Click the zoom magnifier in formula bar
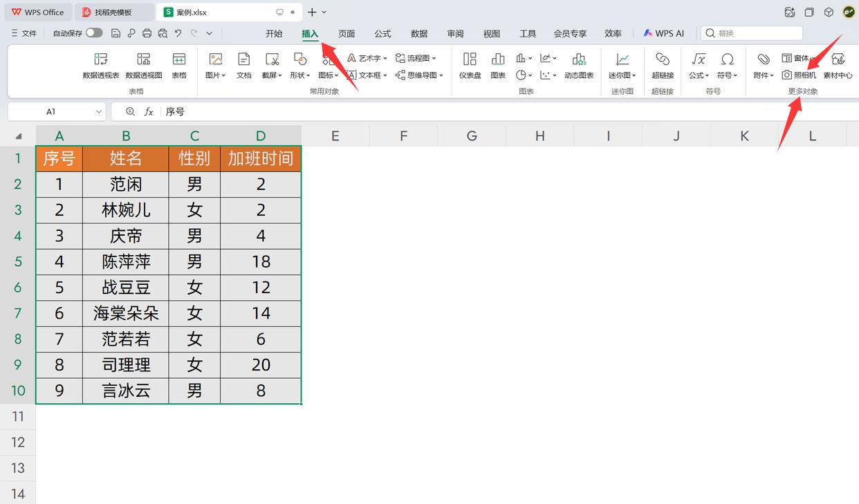 [x=130, y=111]
